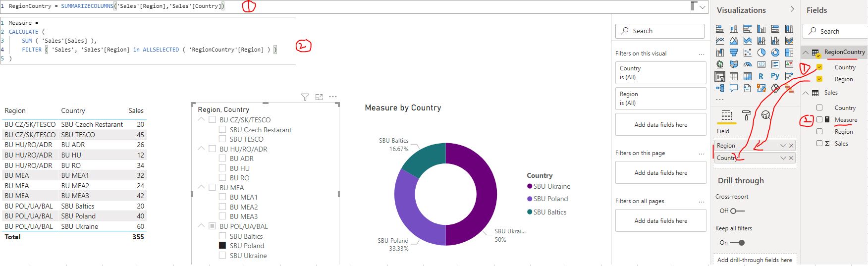Open Region field well dropdown arrow
The width and height of the screenshot is (868, 266).
point(783,146)
